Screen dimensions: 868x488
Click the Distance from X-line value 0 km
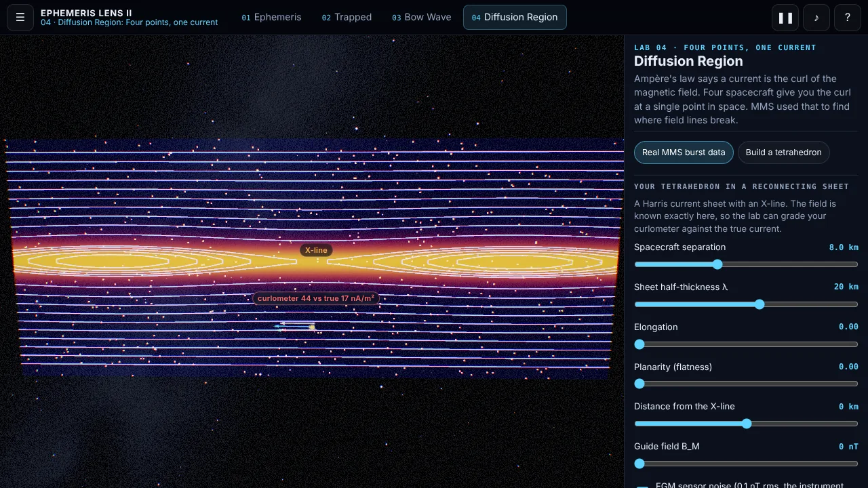point(848,407)
